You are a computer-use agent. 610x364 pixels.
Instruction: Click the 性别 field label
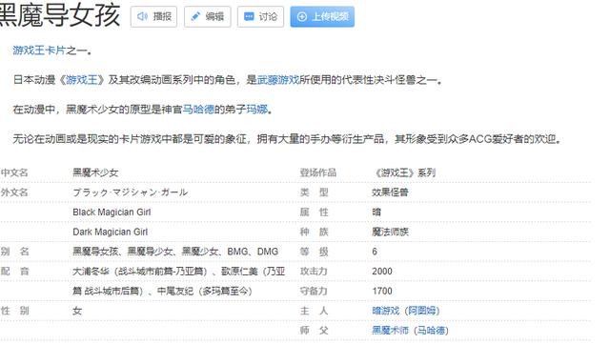pos(14,311)
